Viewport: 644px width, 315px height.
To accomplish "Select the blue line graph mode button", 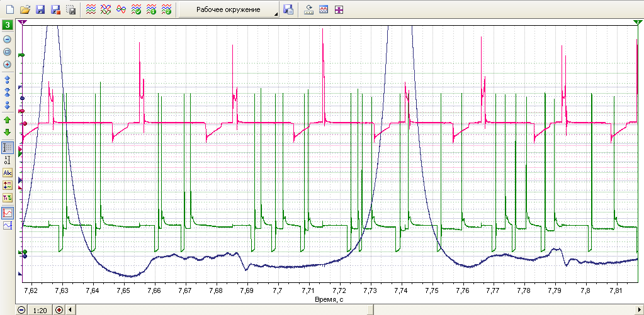I will tap(8, 226).
